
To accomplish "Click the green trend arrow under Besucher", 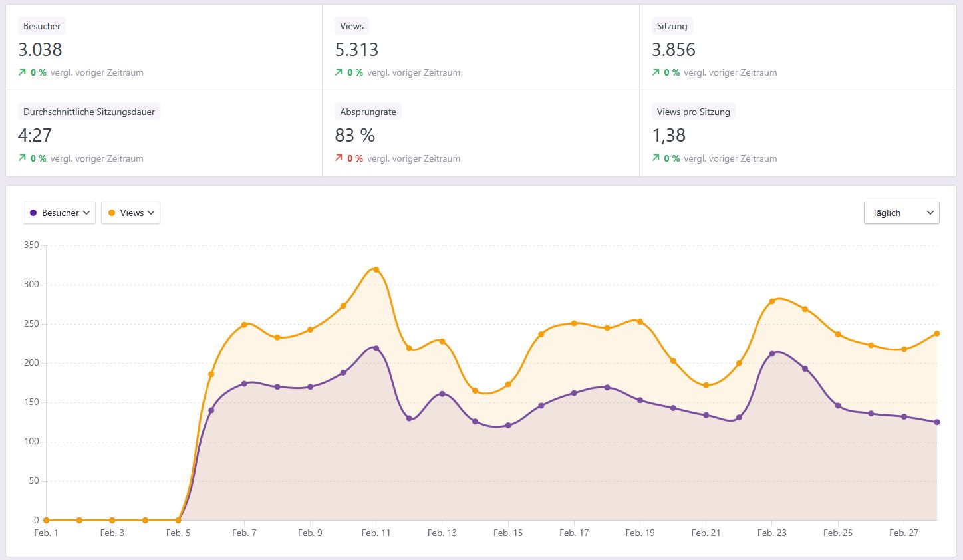I will click(x=22, y=72).
